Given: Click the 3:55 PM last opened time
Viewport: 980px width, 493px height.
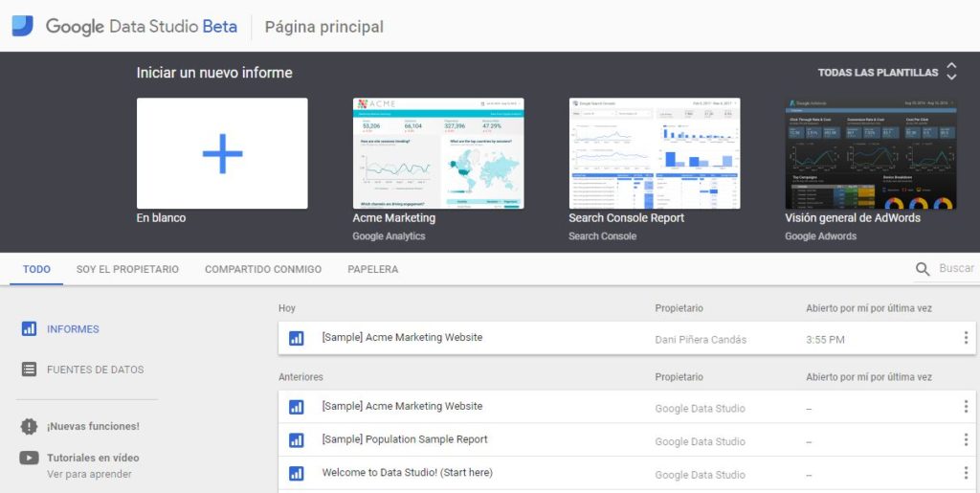Looking at the screenshot, I should click(x=825, y=340).
